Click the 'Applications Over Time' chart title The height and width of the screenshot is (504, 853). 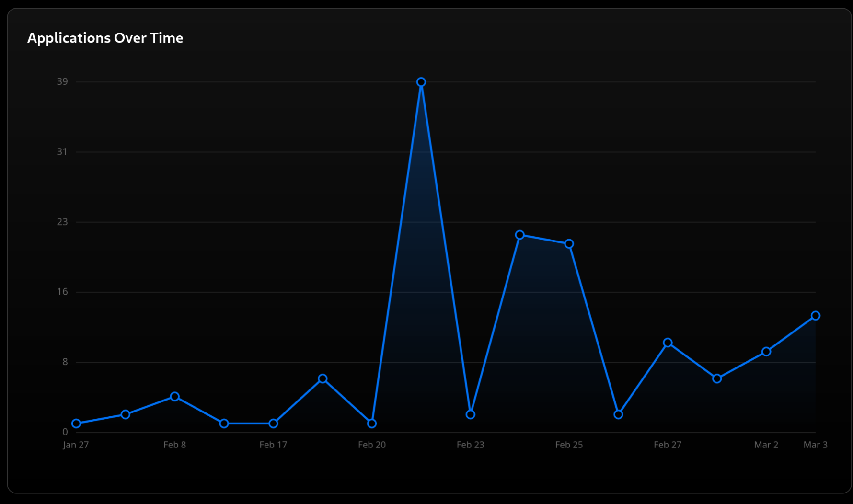tap(105, 38)
